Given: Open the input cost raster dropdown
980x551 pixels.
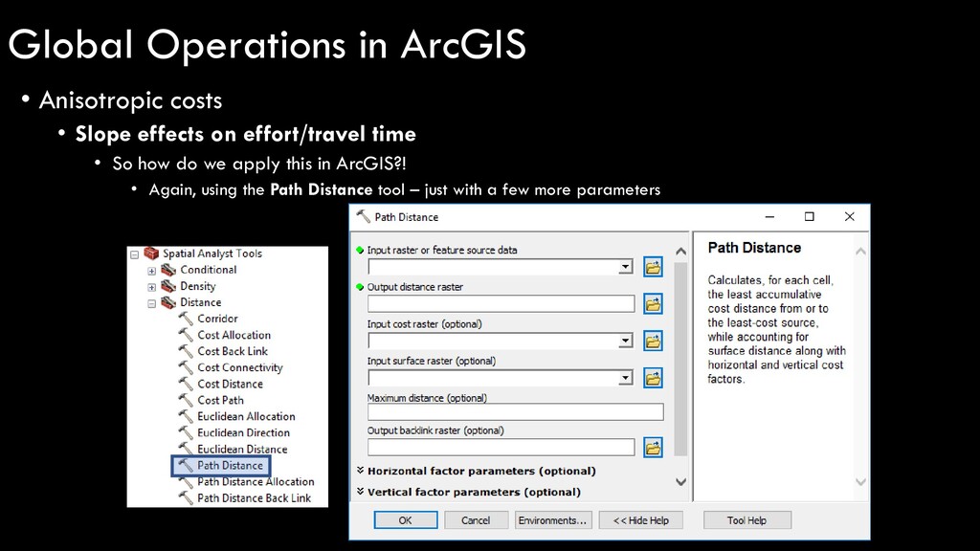Looking at the screenshot, I should (625, 341).
